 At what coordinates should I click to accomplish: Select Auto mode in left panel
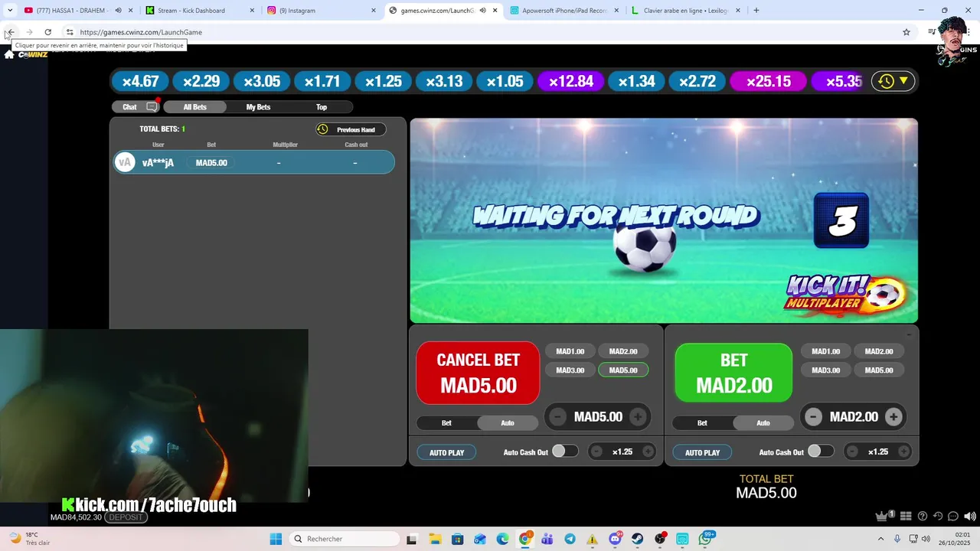[x=508, y=422]
